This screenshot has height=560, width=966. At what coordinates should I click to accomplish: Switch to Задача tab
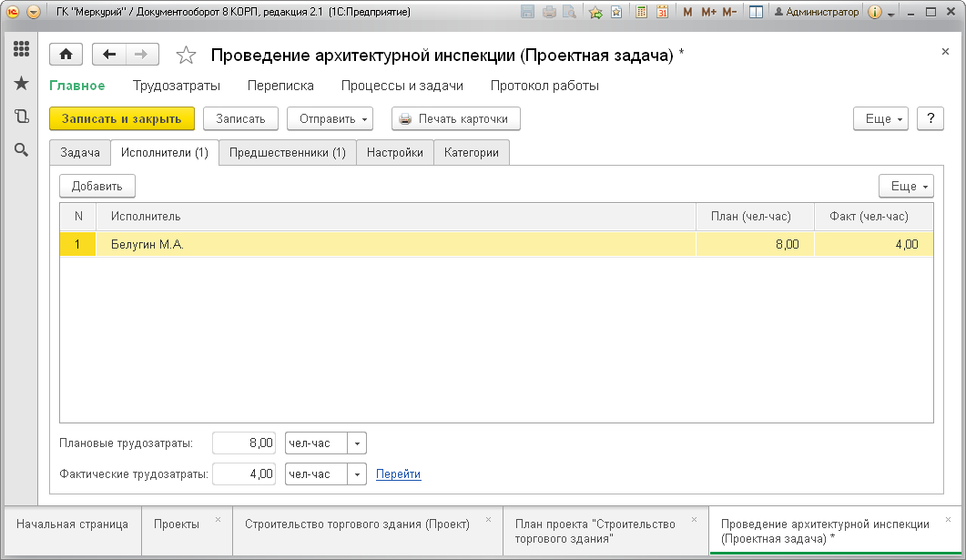[x=80, y=153]
